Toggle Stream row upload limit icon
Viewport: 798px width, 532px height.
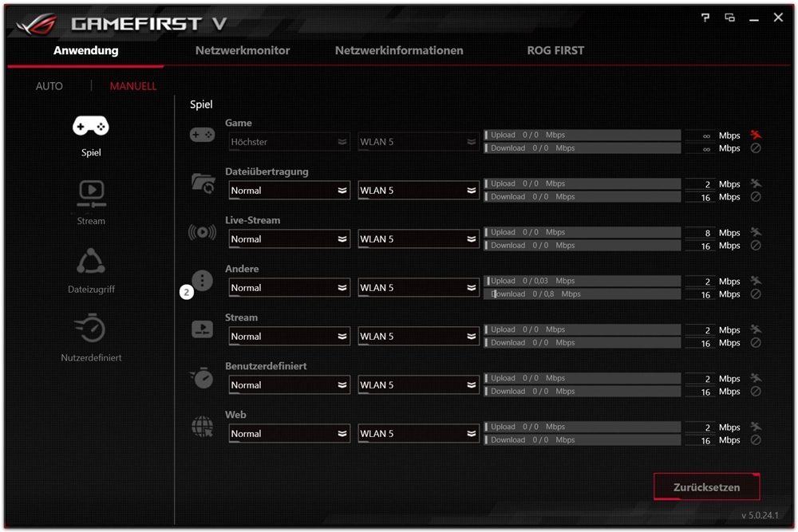[x=756, y=329]
